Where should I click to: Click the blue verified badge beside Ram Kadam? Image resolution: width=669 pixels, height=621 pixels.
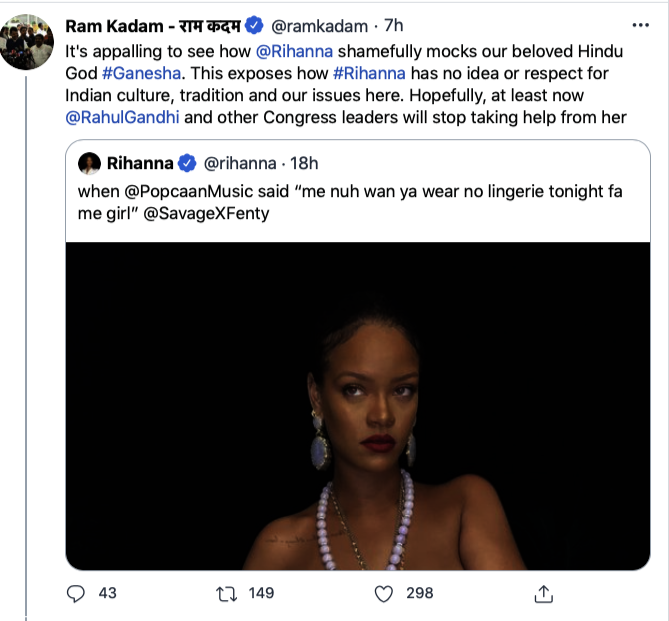tap(256, 24)
